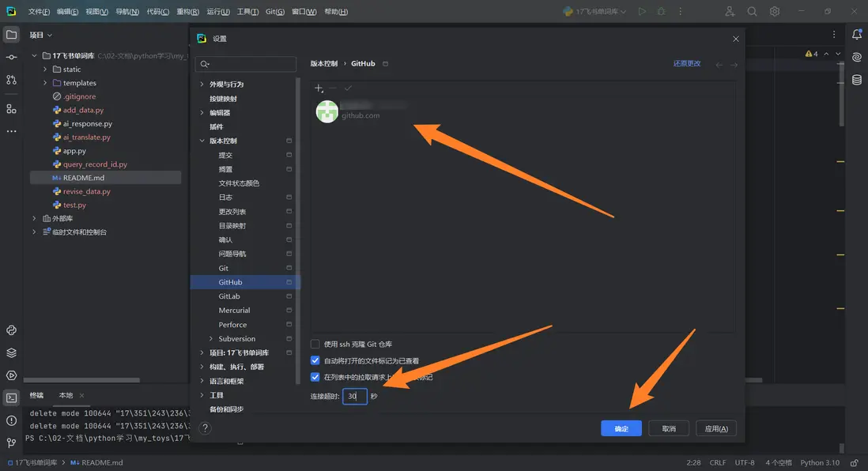This screenshot has width=868, height=471.
Task: Click the settings tree vertical scrollbar
Action: 298,231
